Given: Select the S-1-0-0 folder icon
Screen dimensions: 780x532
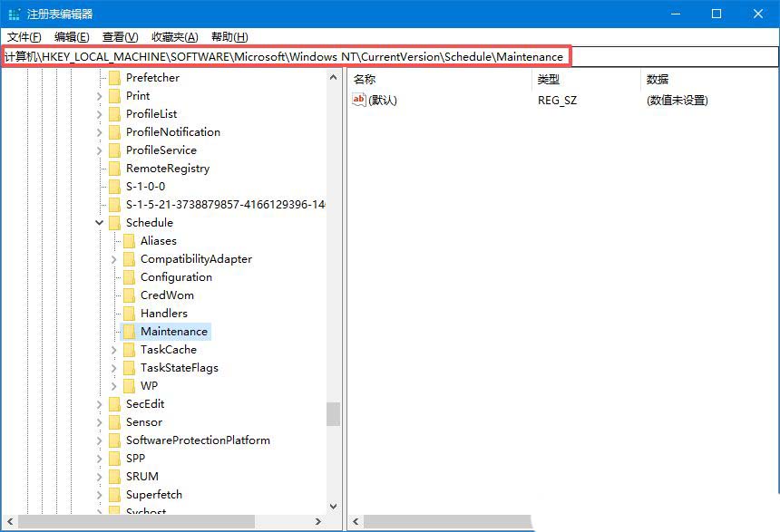Looking at the screenshot, I should tap(114, 187).
